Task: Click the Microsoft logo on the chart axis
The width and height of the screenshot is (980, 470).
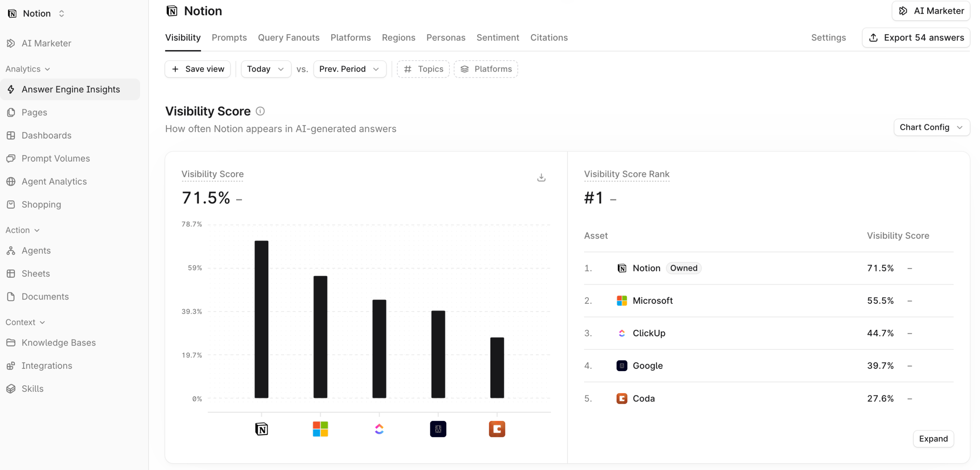Action: (320, 429)
